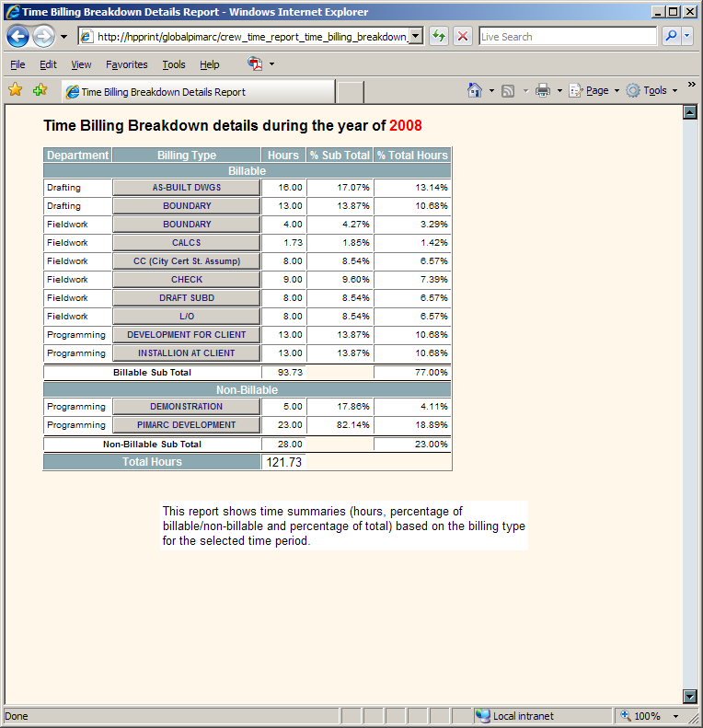Click the Local intranet zone icon
This screenshot has width=703, height=728.
[x=483, y=716]
